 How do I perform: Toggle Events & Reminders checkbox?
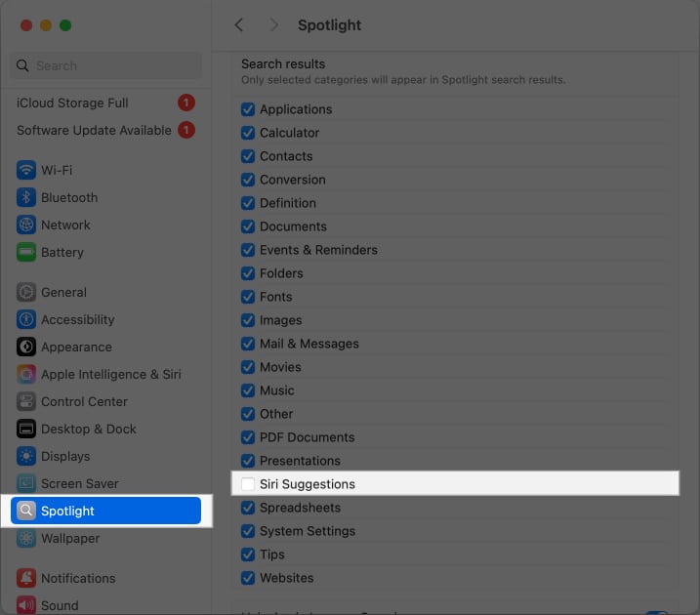click(248, 250)
